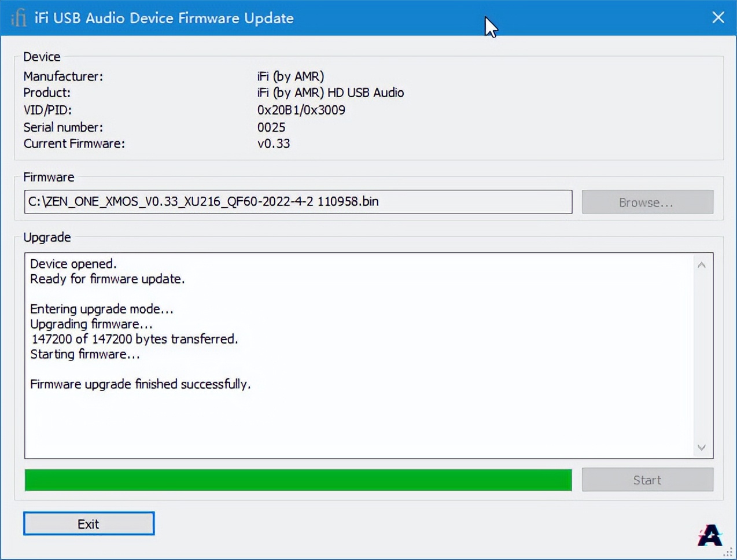Click the 'VID/PID:' label
The width and height of the screenshot is (737, 560).
click(x=47, y=110)
